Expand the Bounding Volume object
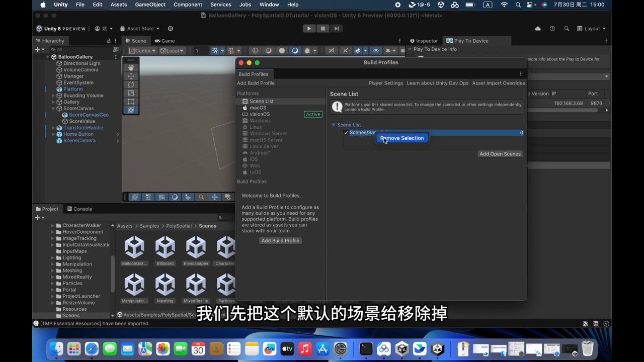This screenshot has width=644, height=362. [53, 96]
